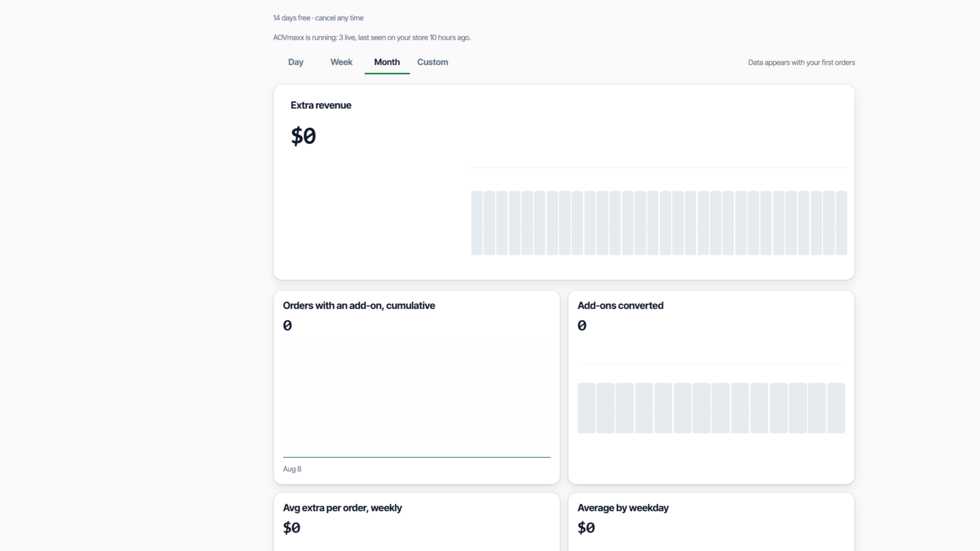Select the Week time range tab

click(341, 62)
